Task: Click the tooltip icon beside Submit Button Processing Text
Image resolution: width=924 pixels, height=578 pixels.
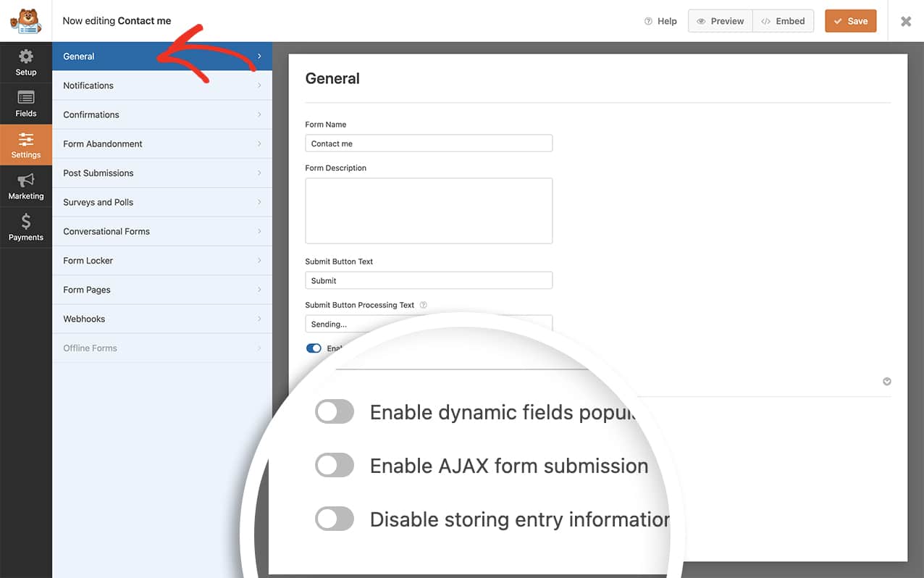Action: click(424, 305)
